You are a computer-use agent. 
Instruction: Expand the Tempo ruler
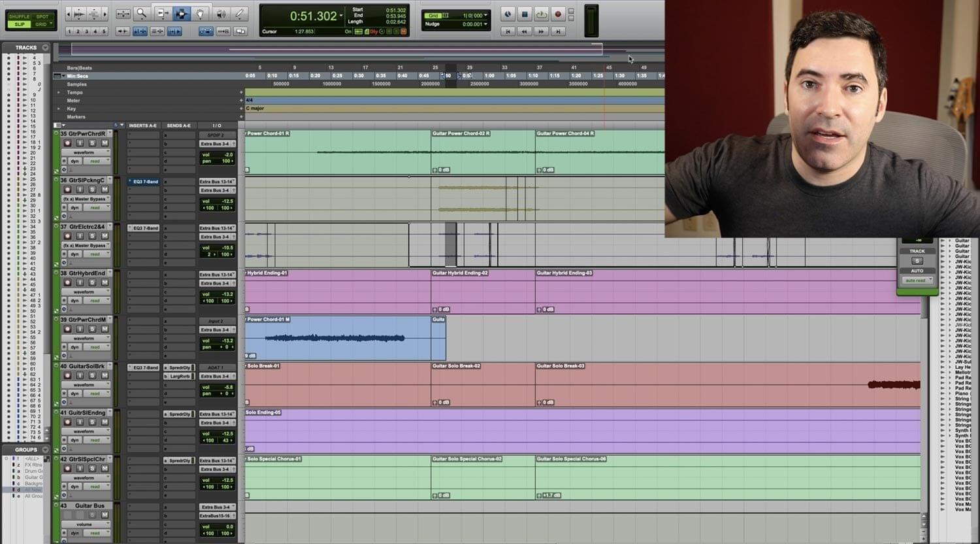[58, 92]
